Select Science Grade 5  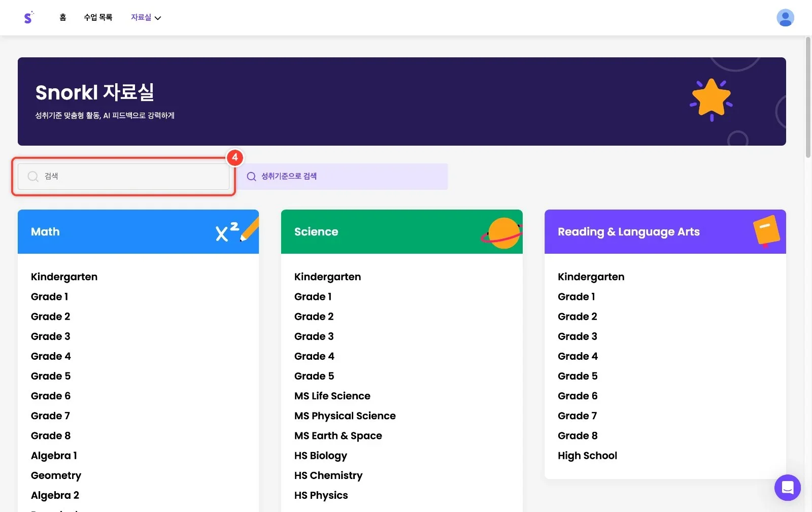(314, 376)
